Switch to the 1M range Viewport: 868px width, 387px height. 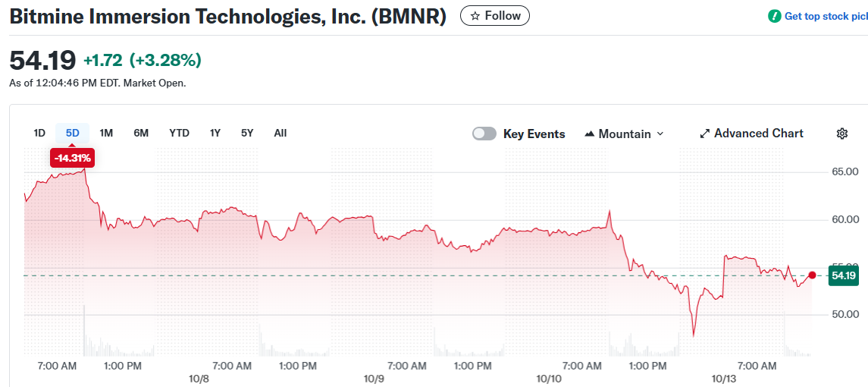tap(106, 133)
